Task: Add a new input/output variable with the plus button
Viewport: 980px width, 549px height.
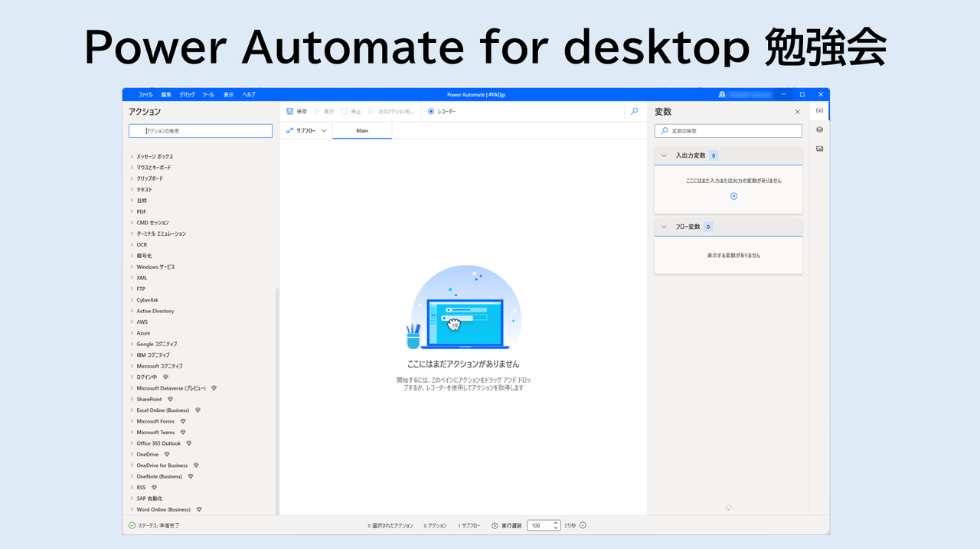Action: pyautogui.click(x=733, y=196)
